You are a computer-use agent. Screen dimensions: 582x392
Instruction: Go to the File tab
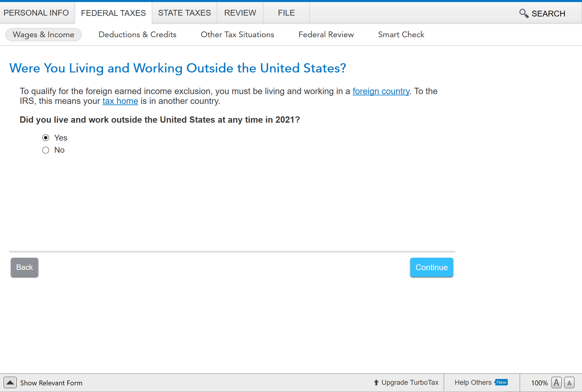tap(286, 13)
